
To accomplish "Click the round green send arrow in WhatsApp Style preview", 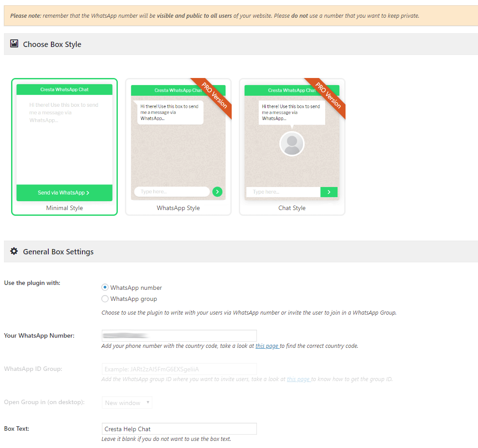I will tap(217, 192).
